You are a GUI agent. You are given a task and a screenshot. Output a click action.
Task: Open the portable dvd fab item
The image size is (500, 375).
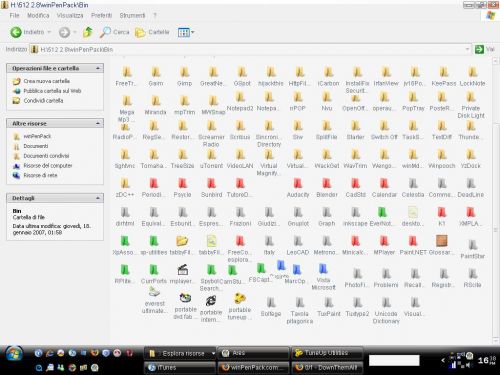coord(185,306)
